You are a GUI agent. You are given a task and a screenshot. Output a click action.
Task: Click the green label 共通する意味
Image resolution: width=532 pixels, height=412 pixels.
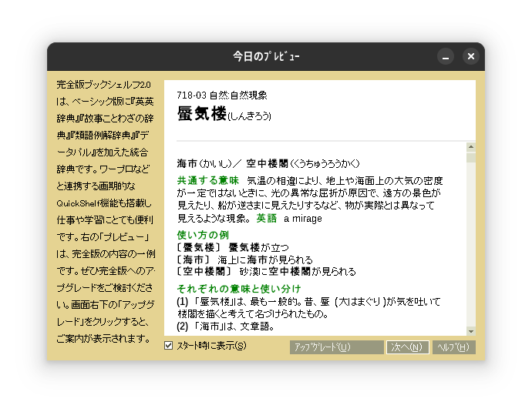tap(207, 180)
